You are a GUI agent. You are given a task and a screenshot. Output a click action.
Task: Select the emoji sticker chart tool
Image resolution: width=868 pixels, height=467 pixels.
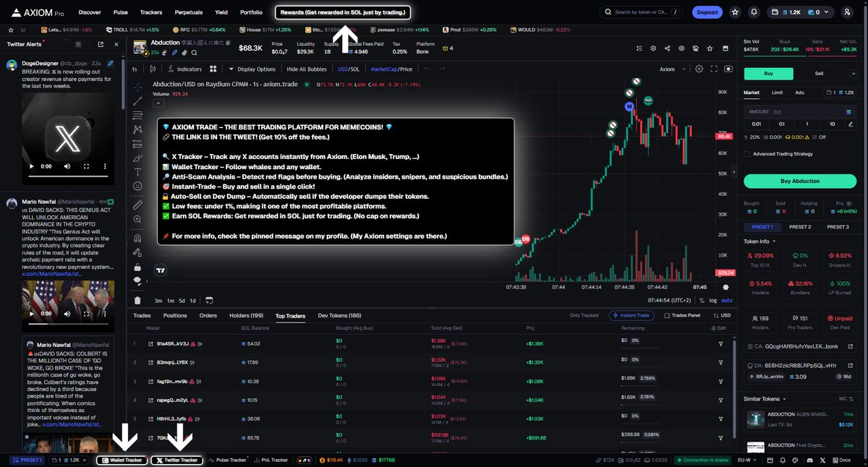pos(137,186)
